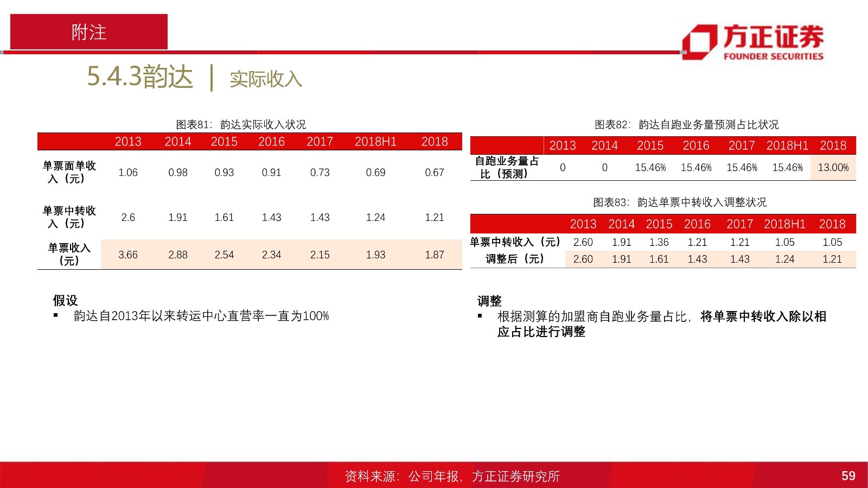The width and height of the screenshot is (868, 488).
Task: Select the highlighted value 3.66
Action: pyautogui.click(x=128, y=255)
